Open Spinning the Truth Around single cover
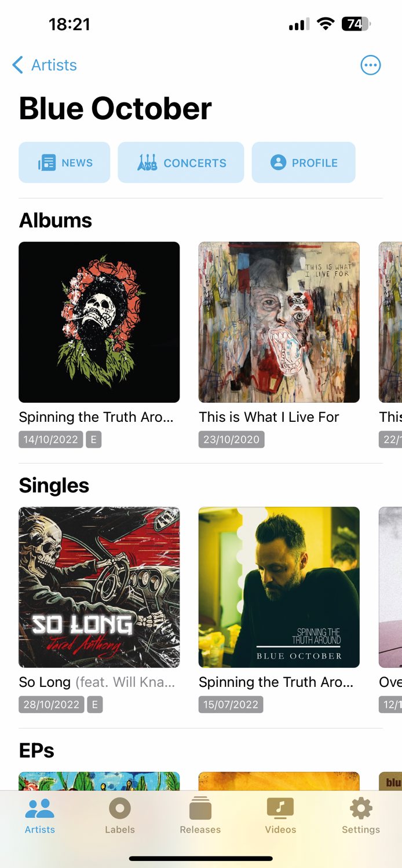The width and height of the screenshot is (402, 868). [x=279, y=587]
